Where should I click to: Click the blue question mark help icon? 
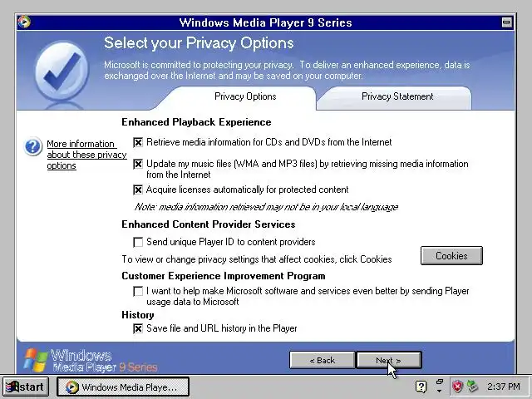33,146
